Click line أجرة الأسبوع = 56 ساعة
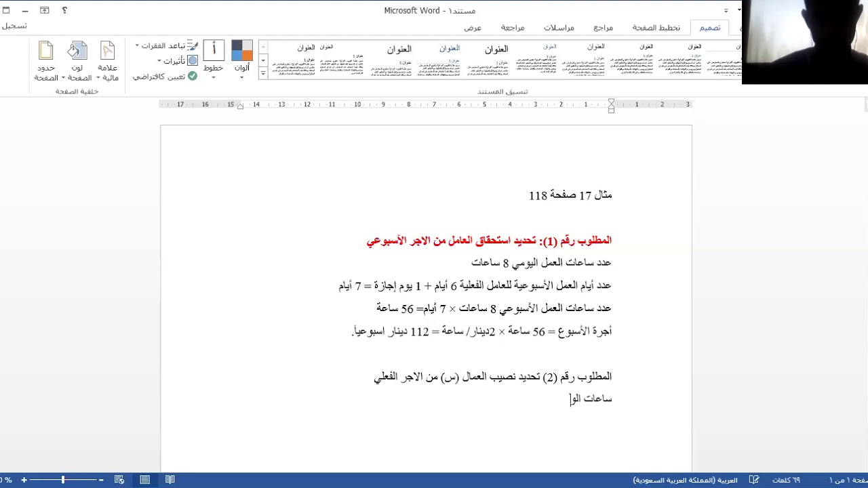Image resolution: width=868 pixels, height=488 pixels. click(481, 331)
